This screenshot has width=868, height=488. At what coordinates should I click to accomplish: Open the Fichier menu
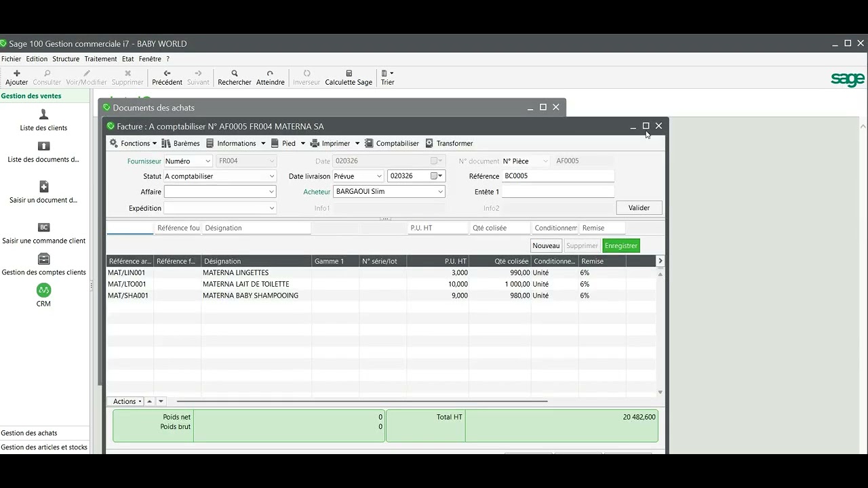tap(12, 59)
